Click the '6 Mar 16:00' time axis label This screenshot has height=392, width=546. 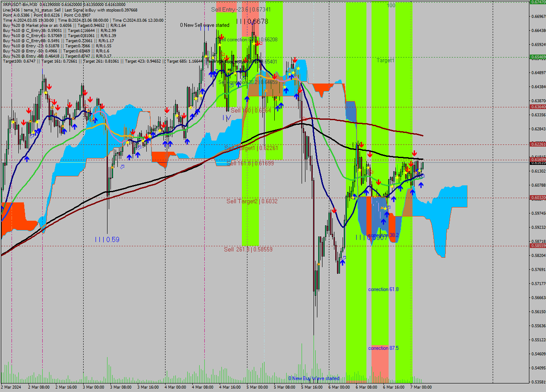pos(394,387)
